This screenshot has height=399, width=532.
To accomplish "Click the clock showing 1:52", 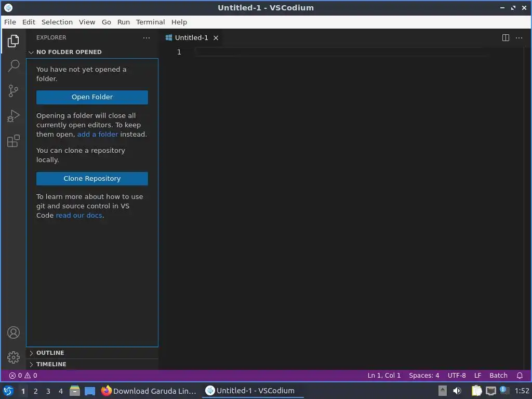I will click(x=522, y=391).
